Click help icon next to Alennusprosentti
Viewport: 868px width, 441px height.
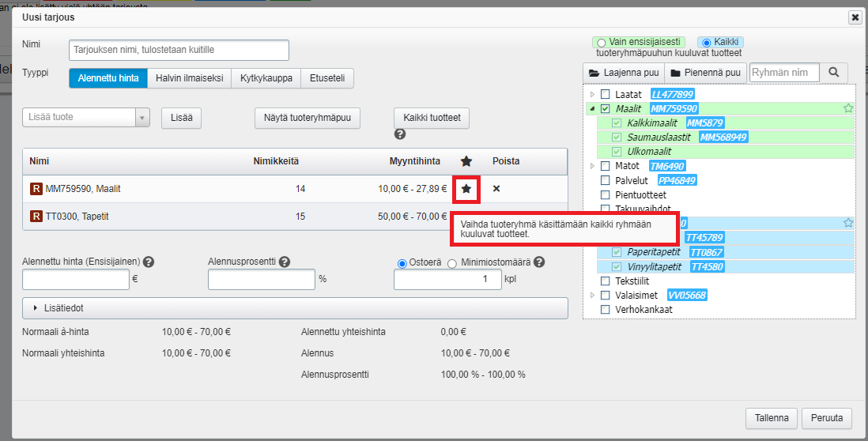pyautogui.click(x=285, y=262)
